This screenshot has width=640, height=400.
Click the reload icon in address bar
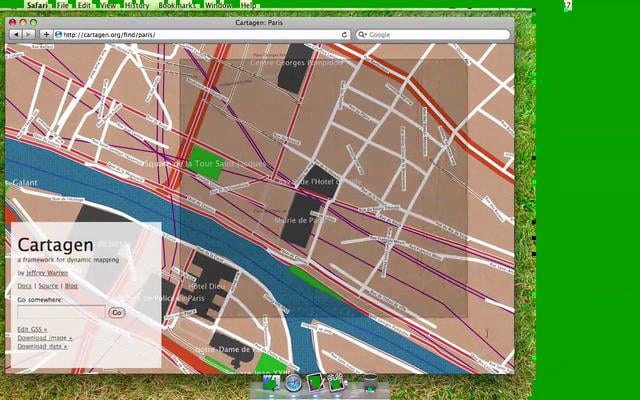coord(345,34)
